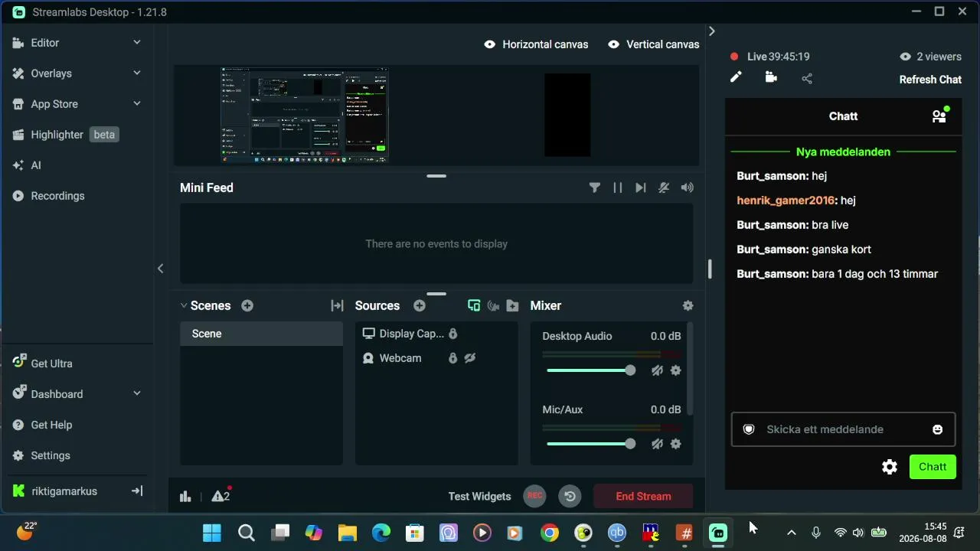Click Test Widgets
This screenshot has width=980, height=551.
tap(480, 497)
